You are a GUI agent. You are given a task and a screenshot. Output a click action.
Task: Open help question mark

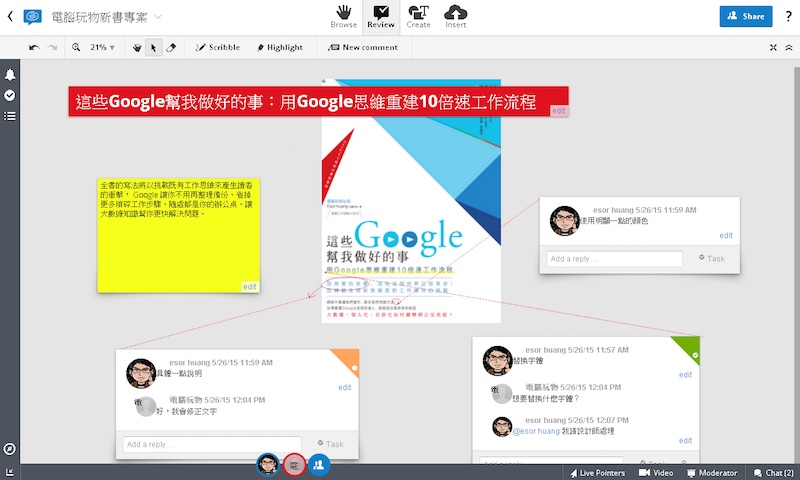click(788, 16)
